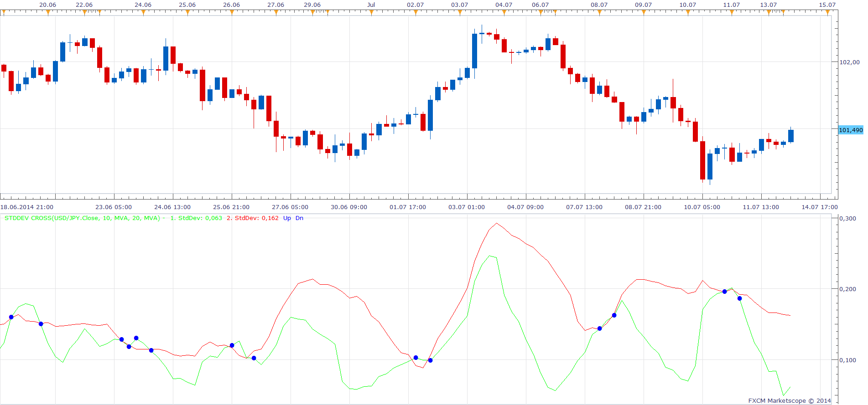This screenshot has height=405, width=868.
Task: Select the blue Up legend label
Action: coord(287,218)
